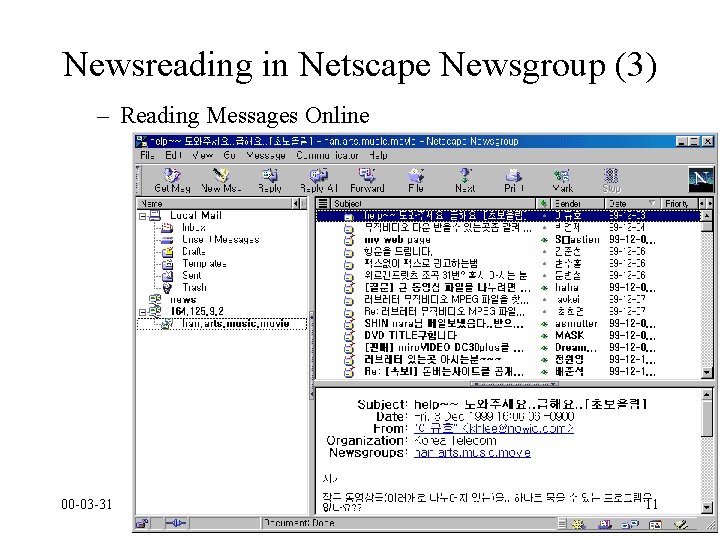The image size is (720, 540).
Task: Select the message dated 99-12-1 from last row
Action: [x=632, y=371]
